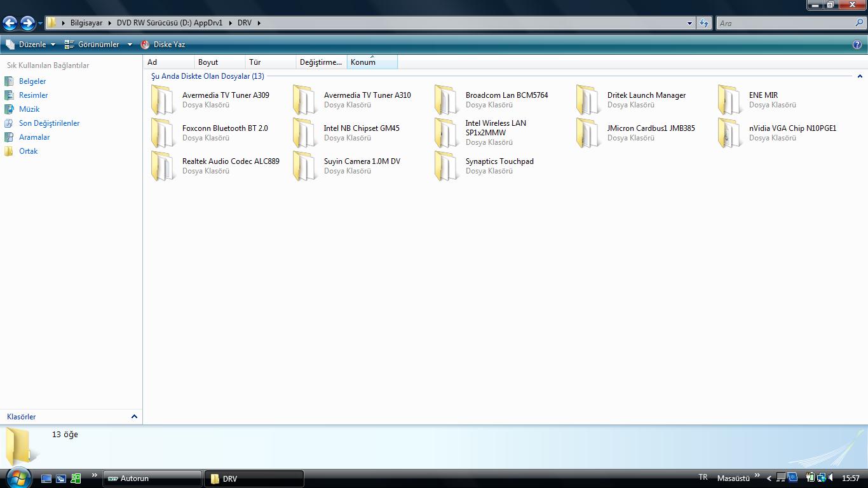Click the Görünümler views button
This screenshot has height=488, width=868.
point(93,44)
